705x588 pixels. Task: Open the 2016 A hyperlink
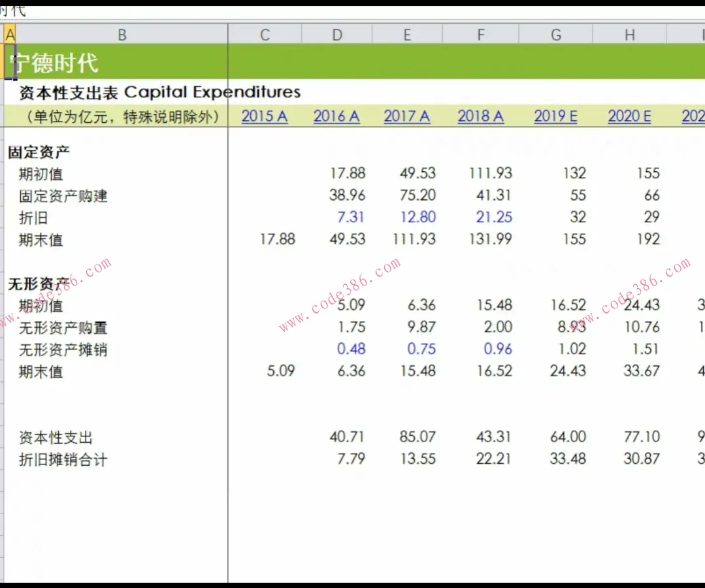[336, 116]
